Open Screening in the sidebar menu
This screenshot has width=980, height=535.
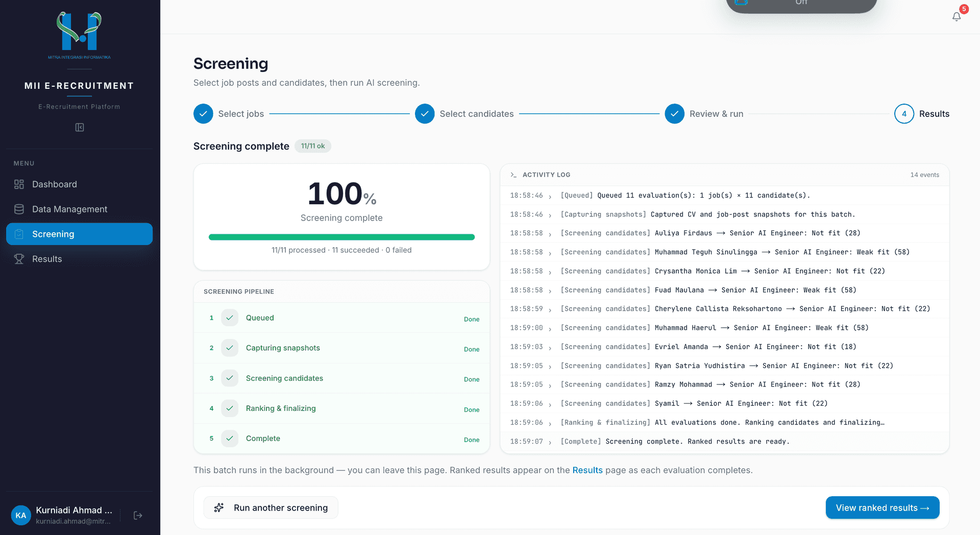point(79,234)
